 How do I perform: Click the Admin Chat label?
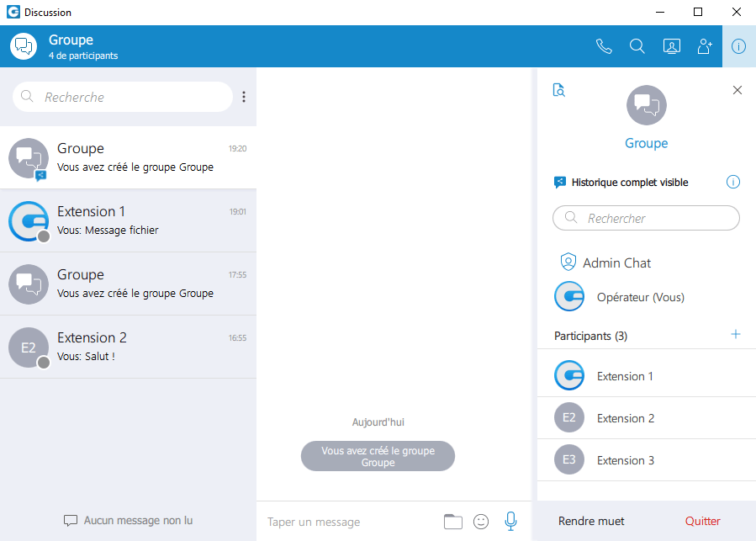click(x=616, y=263)
